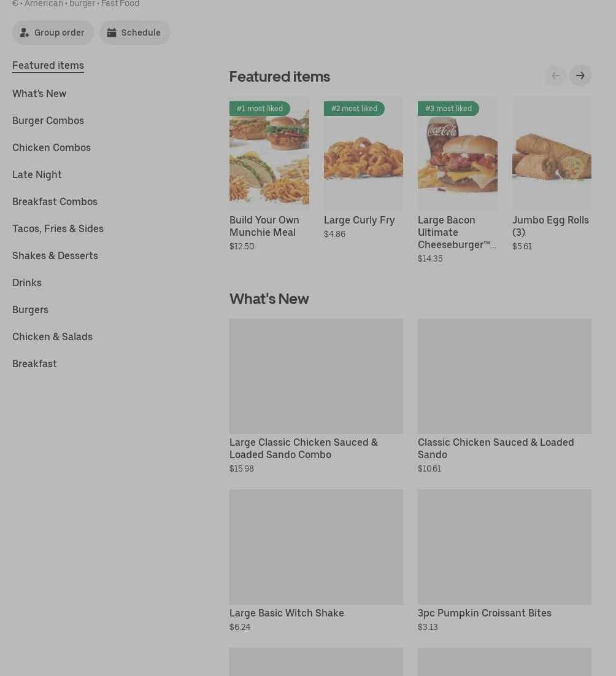Navigate to Tacos, Fries & Sides

click(58, 228)
